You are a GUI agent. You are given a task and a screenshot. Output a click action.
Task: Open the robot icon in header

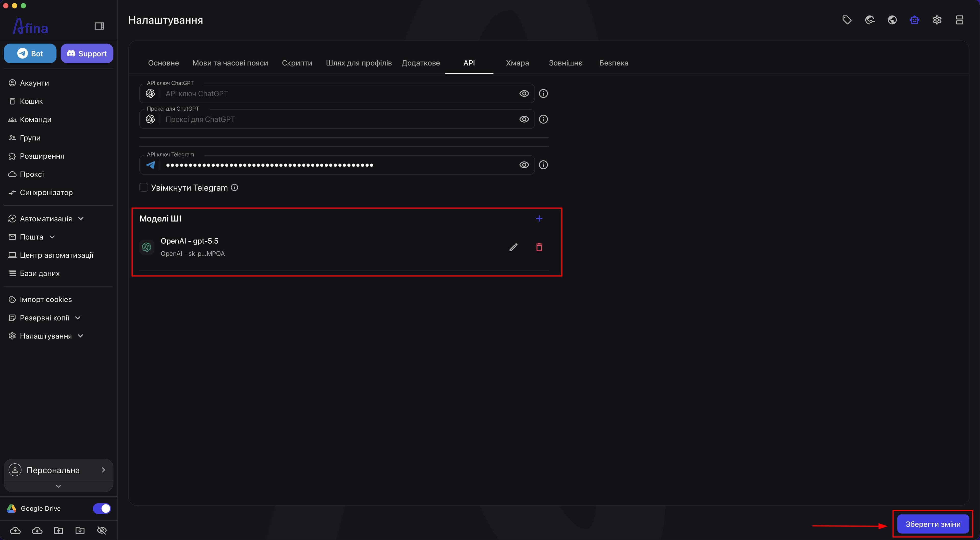[915, 20]
